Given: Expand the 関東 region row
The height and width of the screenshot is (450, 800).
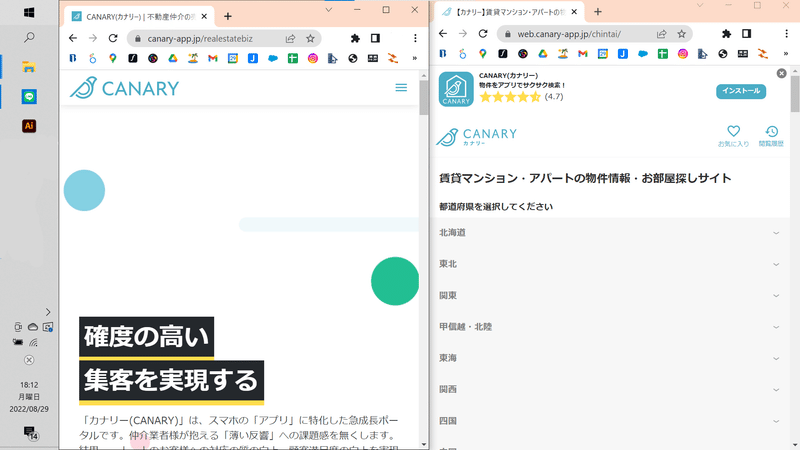Looking at the screenshot, I should [610, 295].
